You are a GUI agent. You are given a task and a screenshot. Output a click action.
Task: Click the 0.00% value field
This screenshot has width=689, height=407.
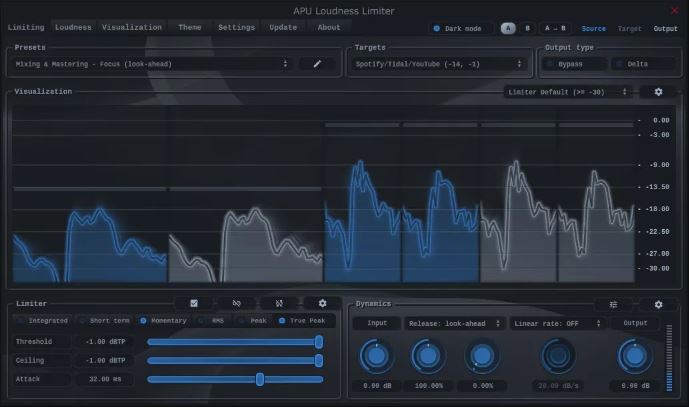482,386
